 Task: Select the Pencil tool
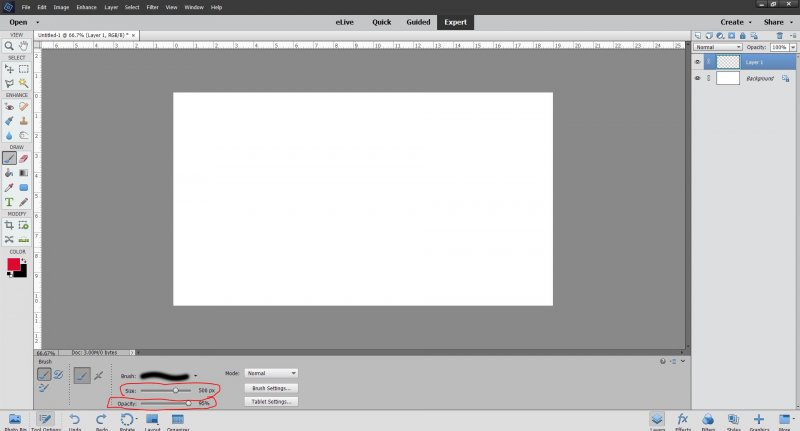tap(23, 202)
